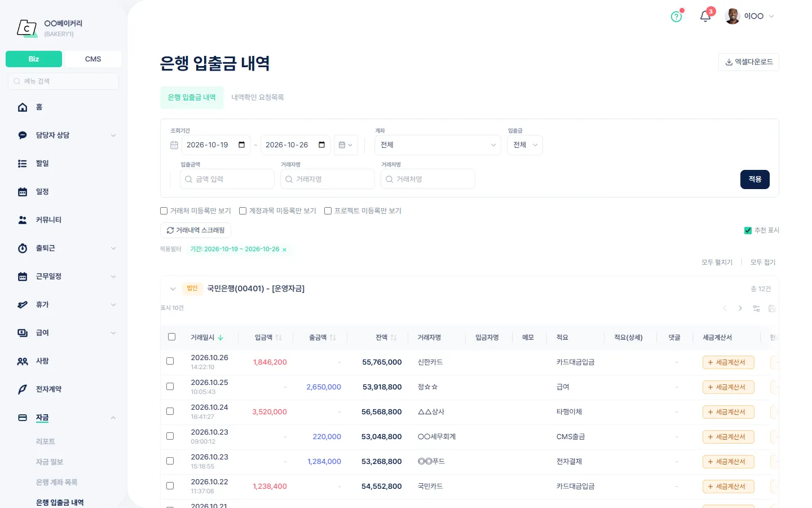Click the 근무일정 calendar icon
This screenshot has height=508, width=812.
click(23, 277)
